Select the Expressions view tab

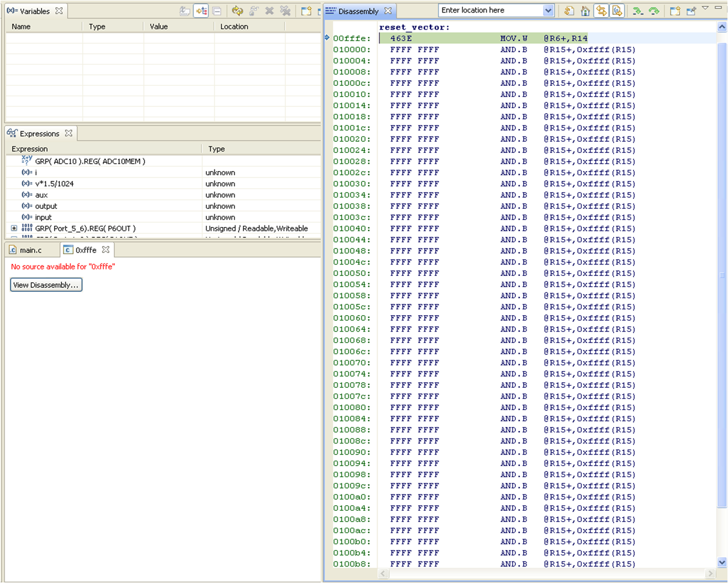coord(39,134)
